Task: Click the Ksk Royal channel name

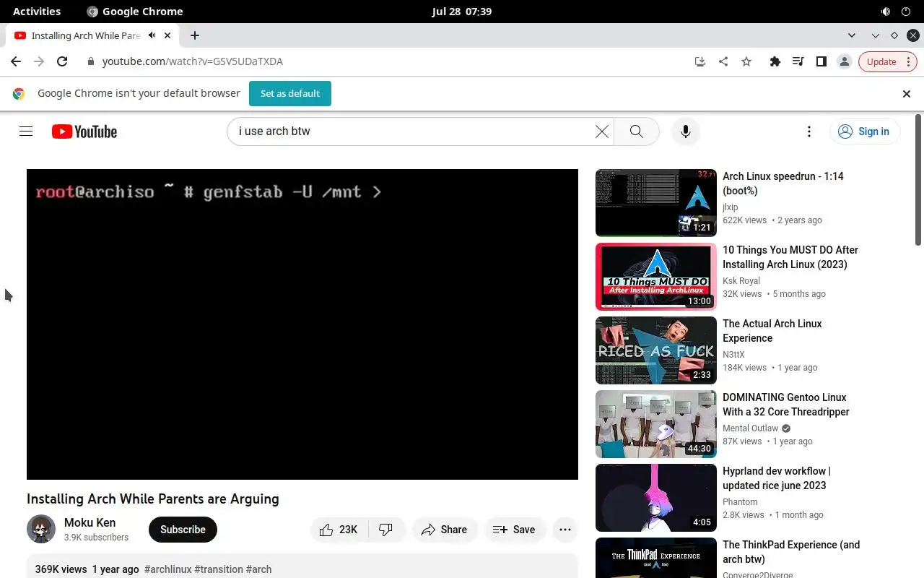Action: coord(741,281)
